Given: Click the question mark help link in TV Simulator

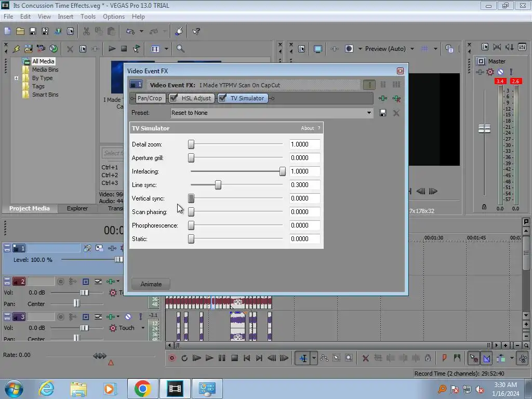Looking at the screenshot, I should tap(319, 128).
